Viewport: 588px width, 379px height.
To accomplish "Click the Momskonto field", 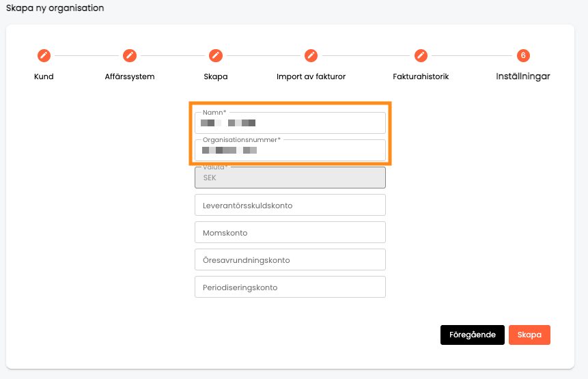I will [290, 232].
